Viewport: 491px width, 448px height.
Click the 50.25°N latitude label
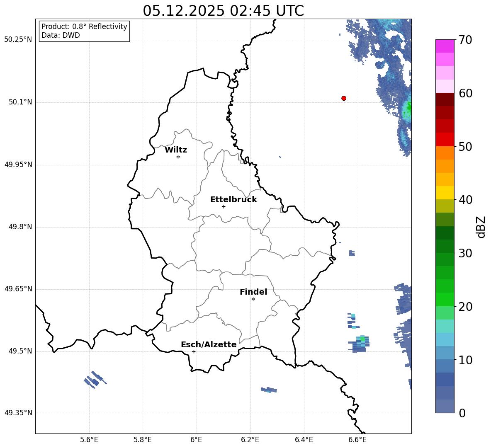(x=18, y=40)
